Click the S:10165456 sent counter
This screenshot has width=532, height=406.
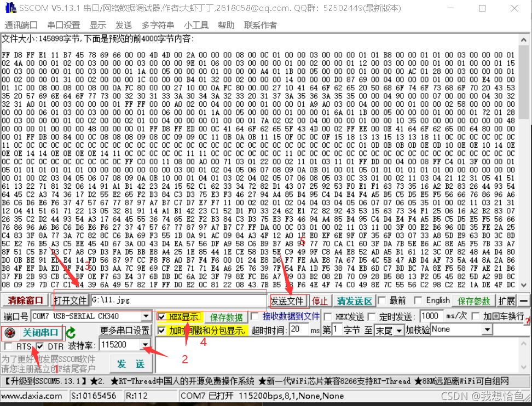pyautogui.click(x=93, y=396)
